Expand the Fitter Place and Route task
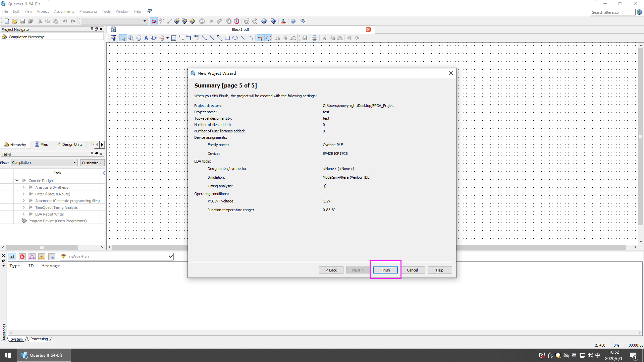Viewport: 644px width, 362px height. coord(23,194)
